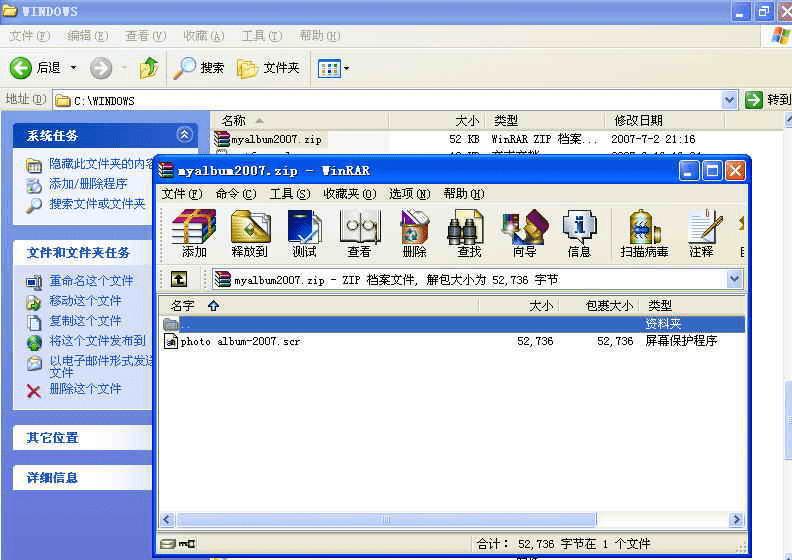
Task: Open the Back button history dropdown arrow
Action: point(73,68)
